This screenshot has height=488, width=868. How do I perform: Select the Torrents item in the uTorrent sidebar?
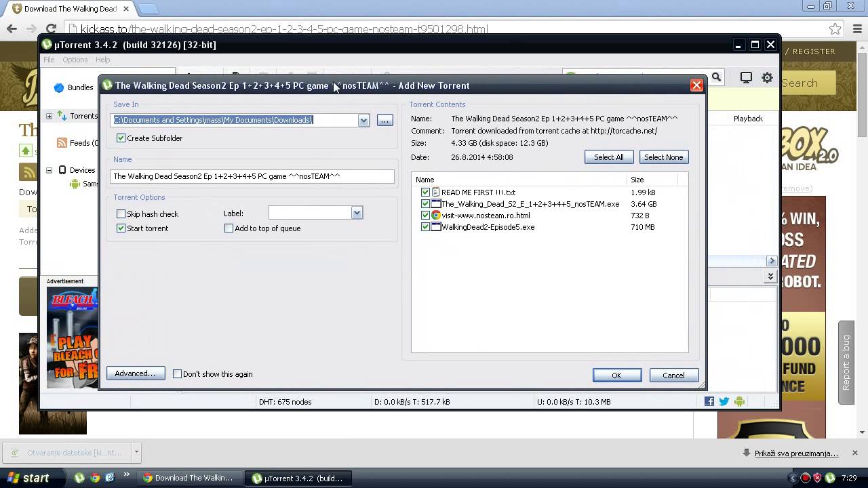point(78,116)
